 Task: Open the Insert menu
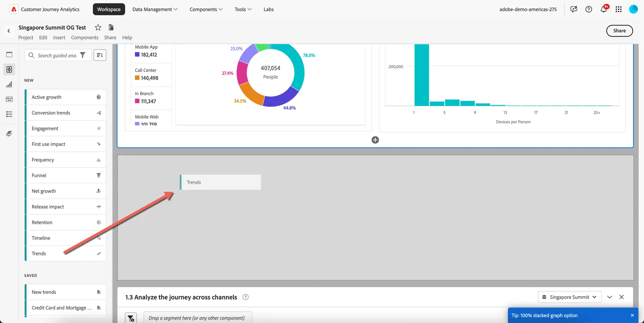click(59, 38)
